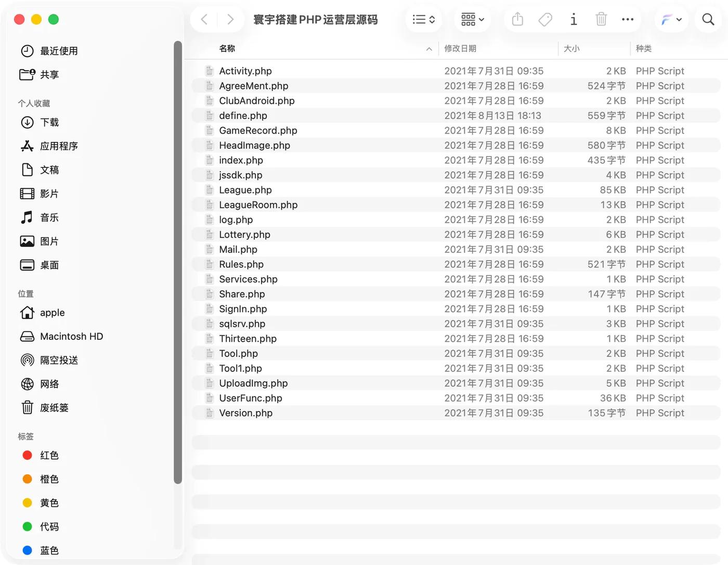Select the 黄色 tag
The height and width of the screenshot is (565, 728).
tap(41, 503)
